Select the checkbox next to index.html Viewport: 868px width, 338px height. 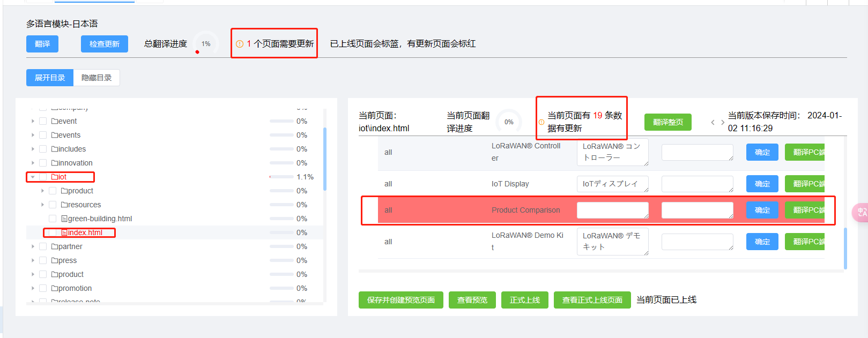pyautogui.click(x=53, y=232)
